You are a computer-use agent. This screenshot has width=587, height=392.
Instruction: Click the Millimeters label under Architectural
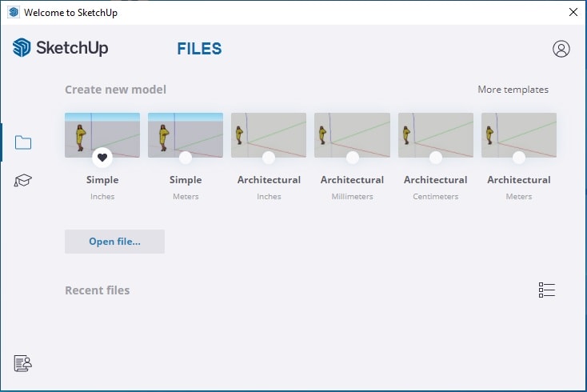352,196
